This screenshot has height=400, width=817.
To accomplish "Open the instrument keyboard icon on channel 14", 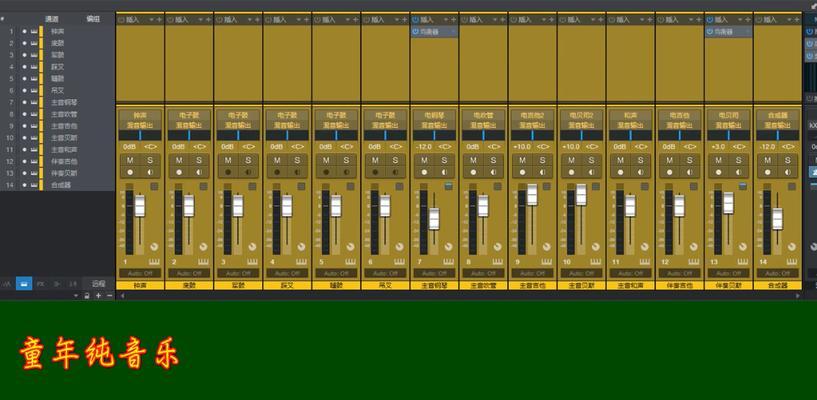I will click(x=791, y=261).
